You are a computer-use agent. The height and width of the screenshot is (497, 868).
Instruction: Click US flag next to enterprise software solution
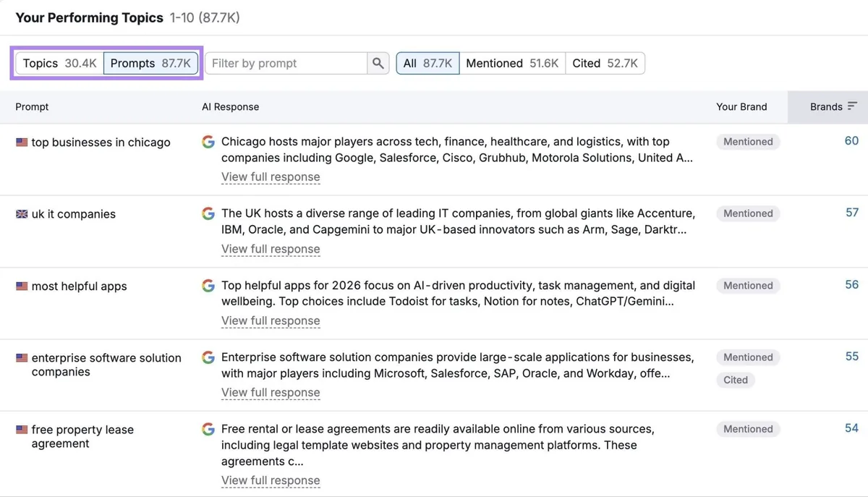[x=22, y=358]
